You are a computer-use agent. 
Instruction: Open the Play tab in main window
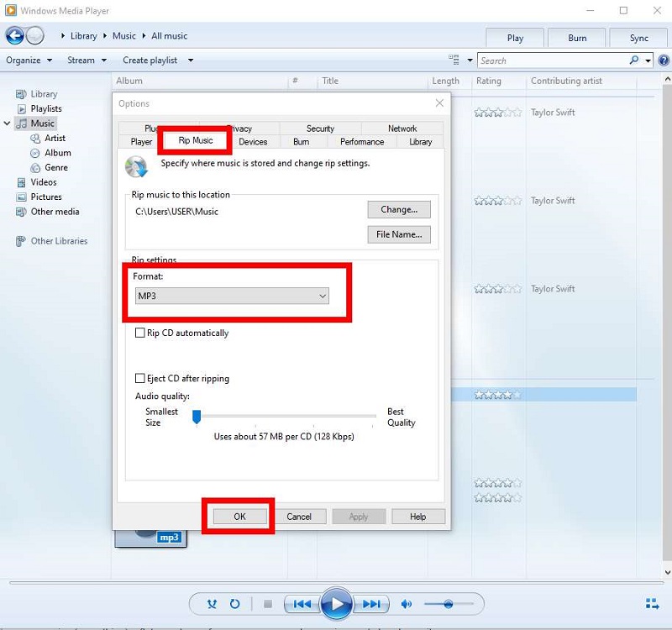click(x=515, y=38)
